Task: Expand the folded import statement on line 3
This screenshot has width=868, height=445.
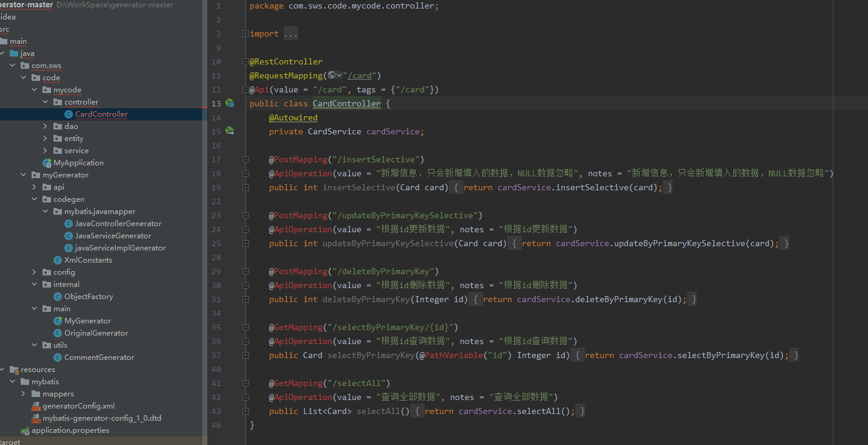Action: pyautogui.click(x=245, y=33)
